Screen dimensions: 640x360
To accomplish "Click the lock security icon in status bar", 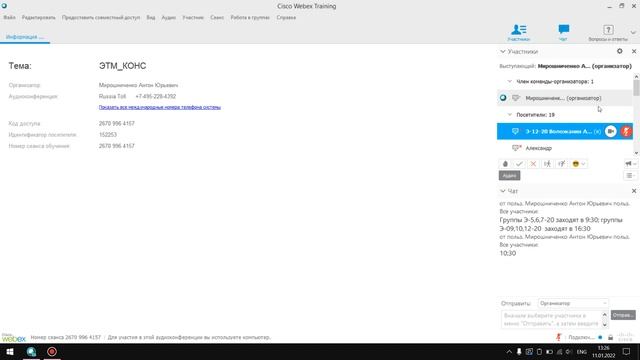I will [610, 338].
